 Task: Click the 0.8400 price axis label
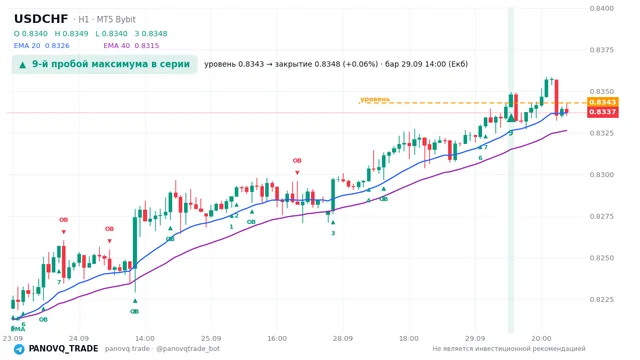(x=602, y=8)
